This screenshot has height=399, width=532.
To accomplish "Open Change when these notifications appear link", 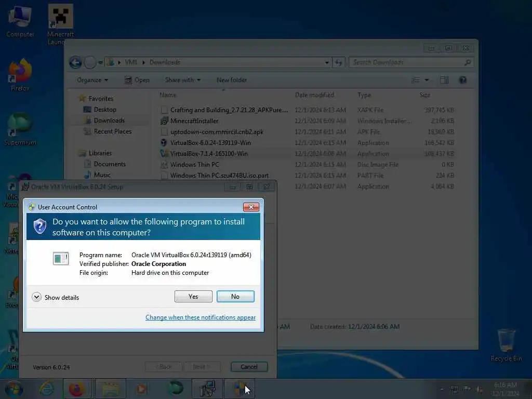I will tap(201, 317).
